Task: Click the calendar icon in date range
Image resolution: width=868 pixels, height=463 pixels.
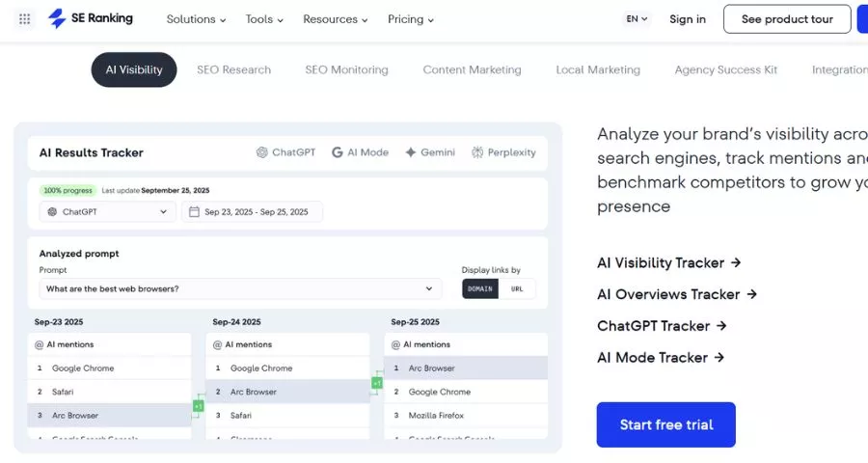Action: click(194, 211)
